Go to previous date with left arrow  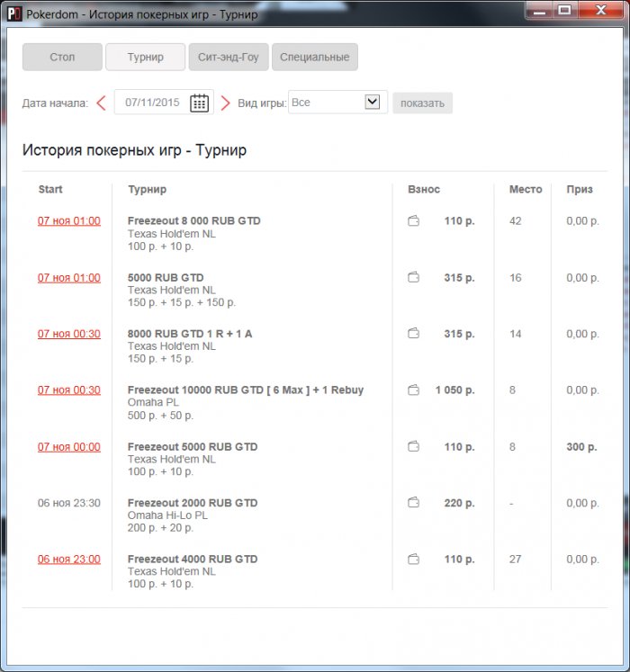tap(101, 103)
